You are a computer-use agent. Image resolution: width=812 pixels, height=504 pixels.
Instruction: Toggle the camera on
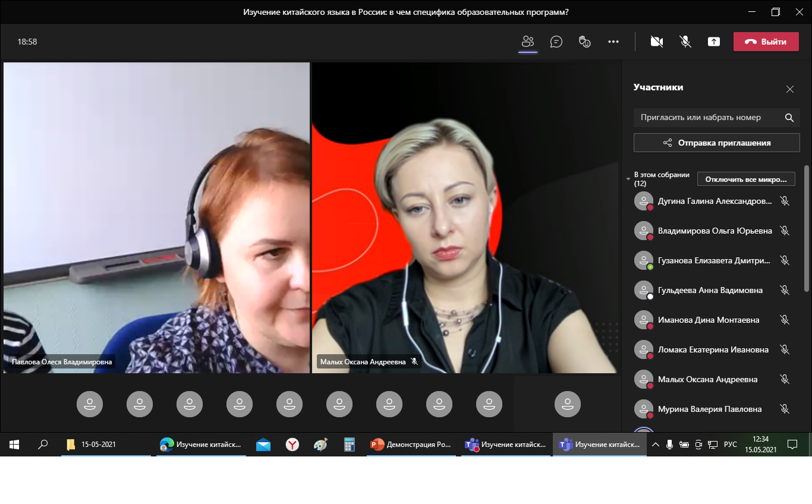[x=657, y=42]
